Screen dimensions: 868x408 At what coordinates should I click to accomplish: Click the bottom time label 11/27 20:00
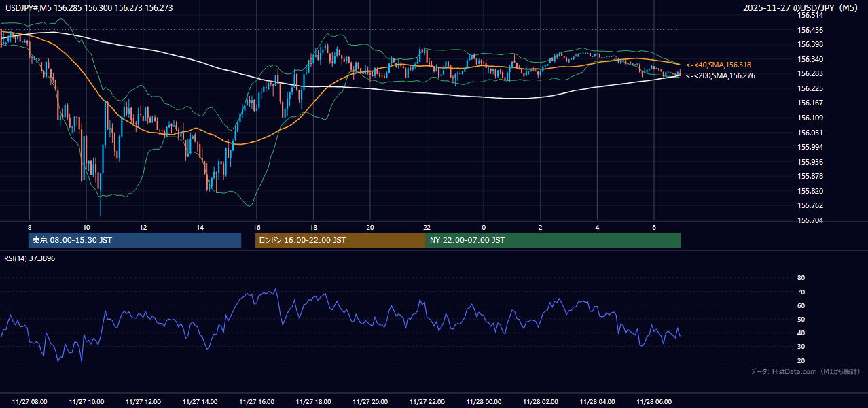click(x=370, y=402)
